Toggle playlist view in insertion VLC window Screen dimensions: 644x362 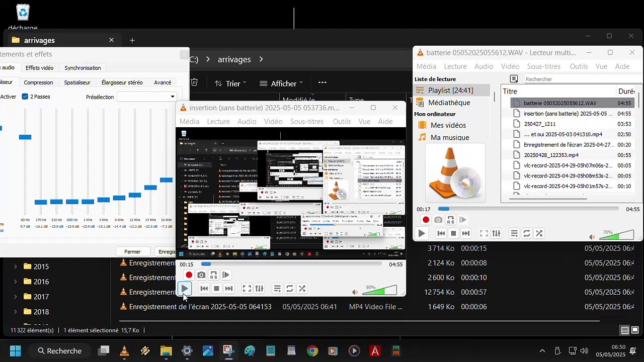pyautogui.click(x=277, y=289)
